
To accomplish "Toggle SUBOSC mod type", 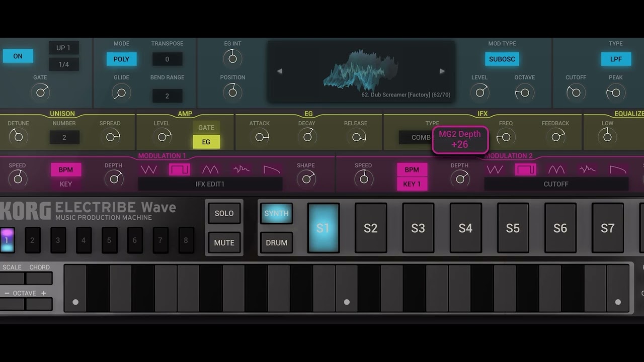I will point(502,59).
